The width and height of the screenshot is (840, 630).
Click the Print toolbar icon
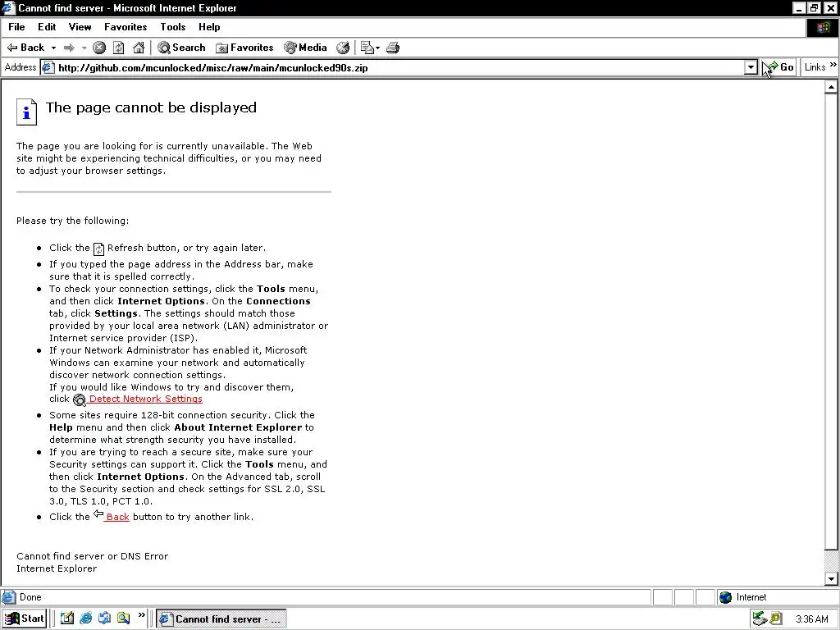pos(393,48)
